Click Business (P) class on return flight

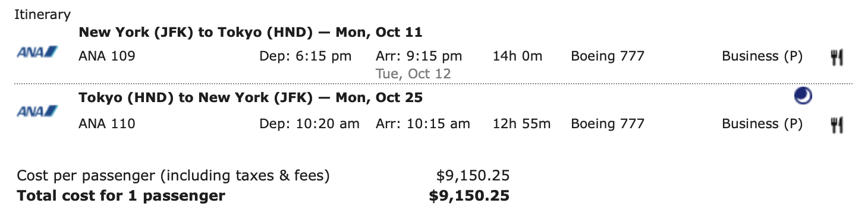(762, 124)
